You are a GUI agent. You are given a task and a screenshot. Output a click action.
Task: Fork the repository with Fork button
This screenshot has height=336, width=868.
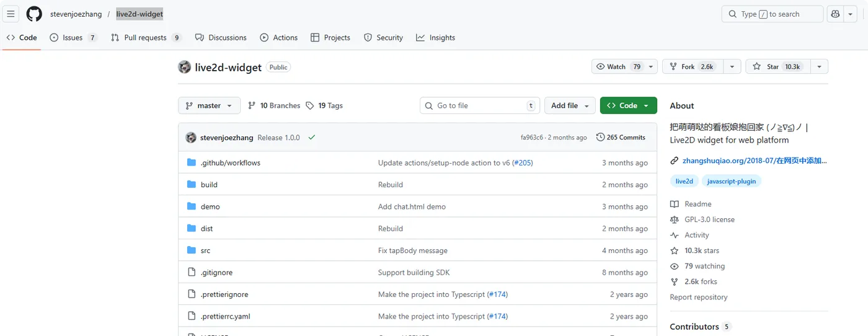coord(693,66)
